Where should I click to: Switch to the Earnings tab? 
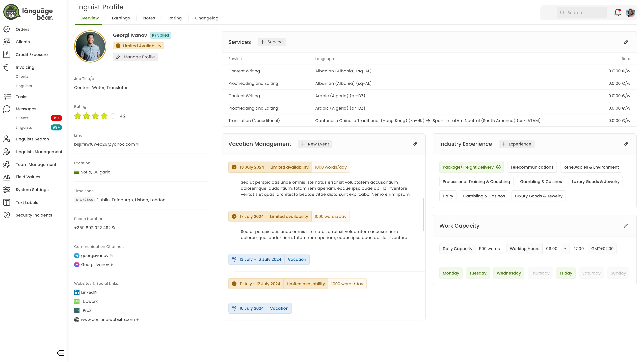[121, 18]
